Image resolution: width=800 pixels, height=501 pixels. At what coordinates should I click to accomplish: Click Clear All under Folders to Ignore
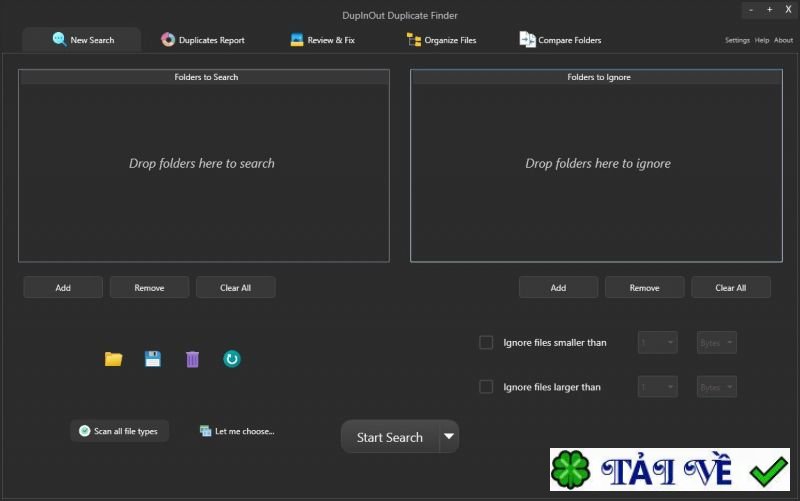(x=731, y=288)
